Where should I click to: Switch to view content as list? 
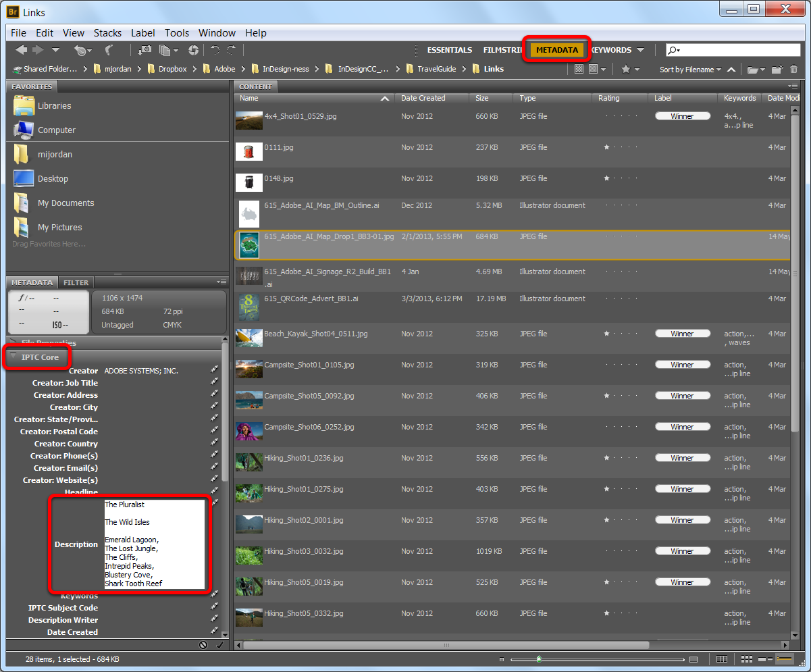(x=785, y=659)
